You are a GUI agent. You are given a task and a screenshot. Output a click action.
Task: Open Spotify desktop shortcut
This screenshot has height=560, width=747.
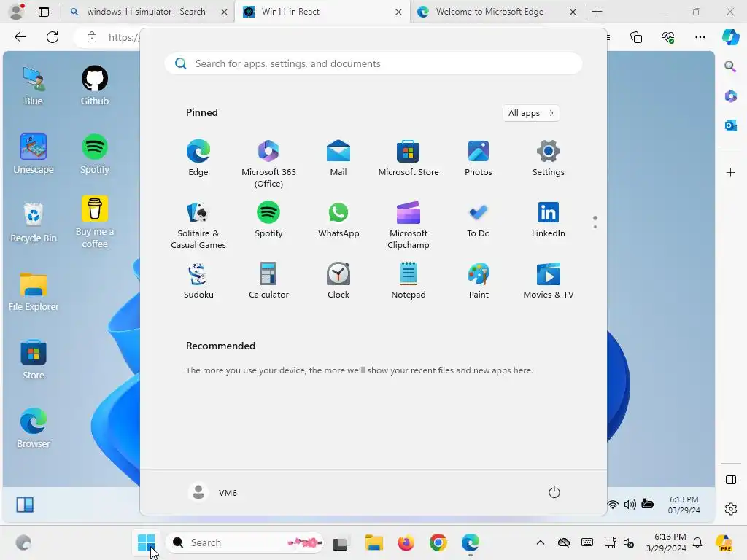point(94,155)
